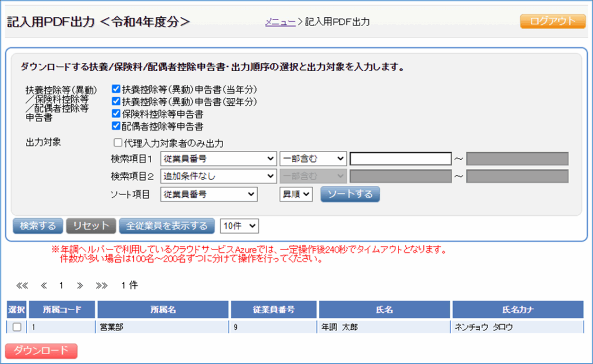Screen dimensions: 593x364
Task: Open the 昇順 sort order dropdown
Action: click(296, 194)
